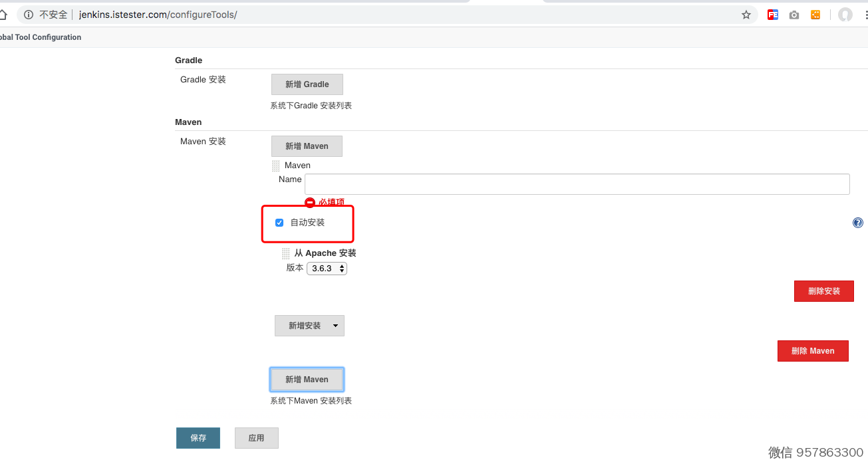Click the 新增 Gradle button
Viewport: 868px width, 460px height.
point(307,84)
